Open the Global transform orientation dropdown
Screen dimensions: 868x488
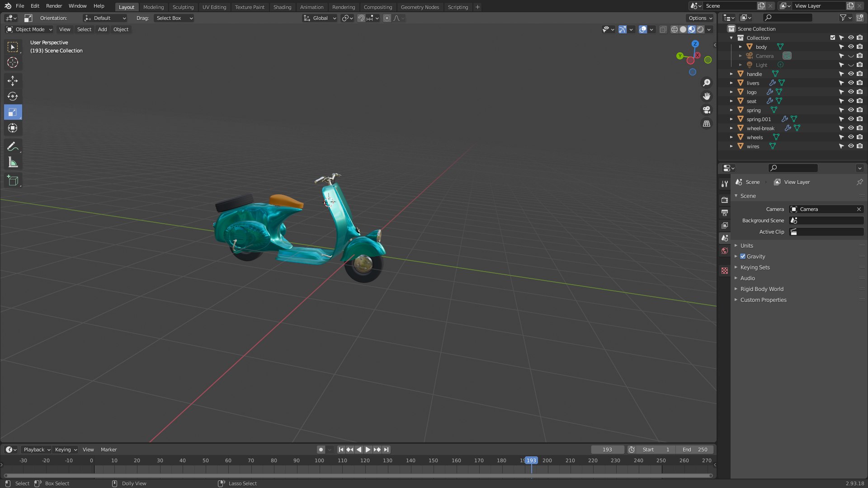pos(320,18)
